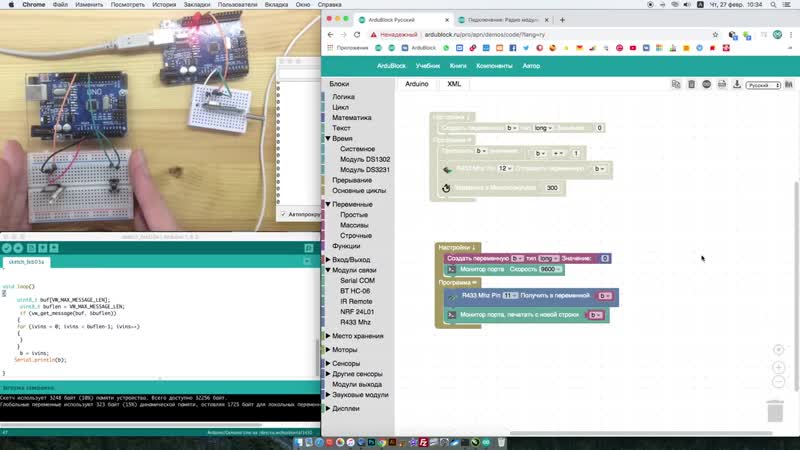Open the serial speed 9600 dropdown in block

551,269
